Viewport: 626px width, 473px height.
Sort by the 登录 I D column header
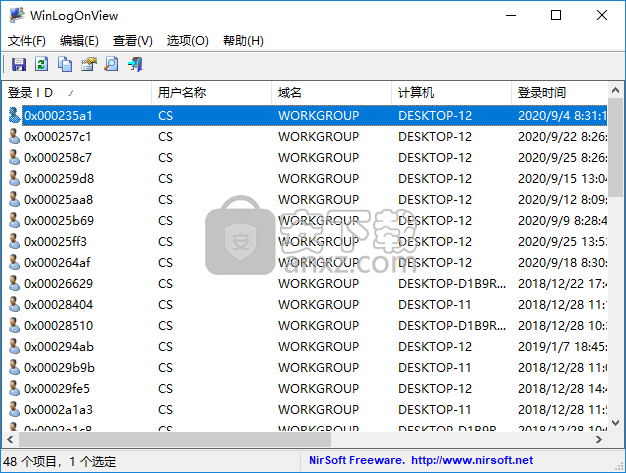click(77, 93)
